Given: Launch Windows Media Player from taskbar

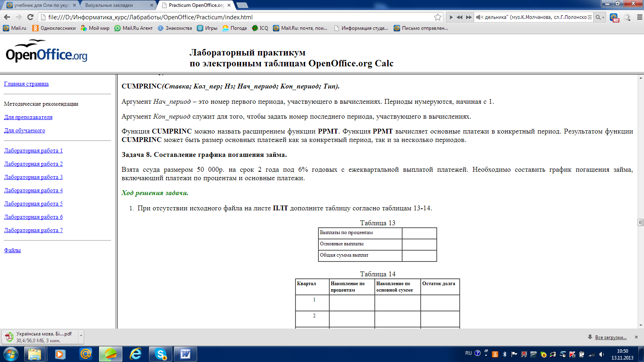Looking at the screenshot, I should (60, 354).
